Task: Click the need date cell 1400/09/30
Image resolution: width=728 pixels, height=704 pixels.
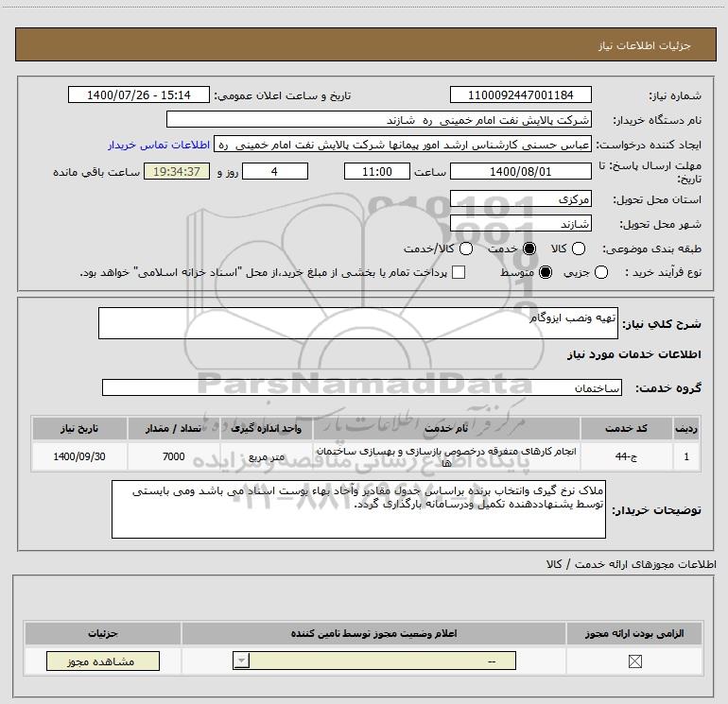Action: (79, 456)
